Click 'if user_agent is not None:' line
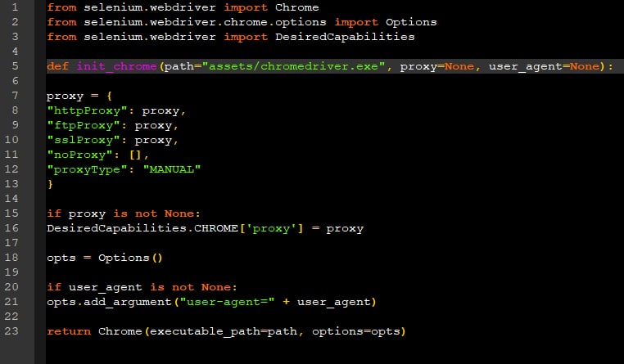624x364 pixels. click(142, 287)
